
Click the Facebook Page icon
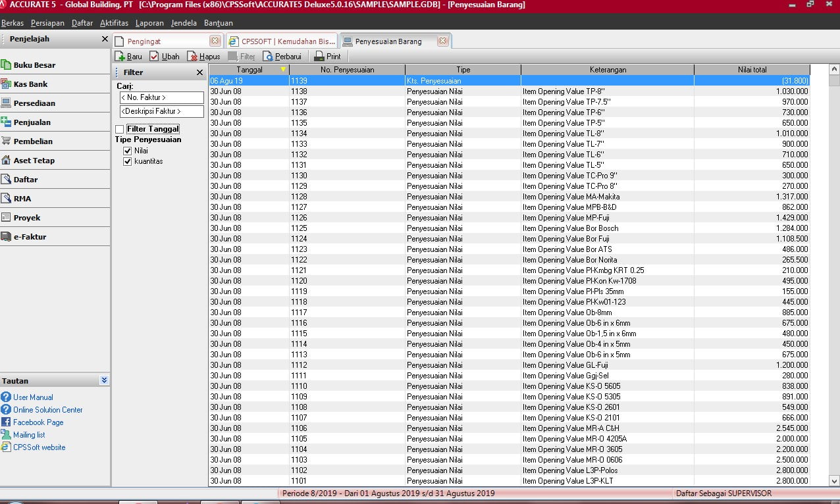(x=7, y=422)
